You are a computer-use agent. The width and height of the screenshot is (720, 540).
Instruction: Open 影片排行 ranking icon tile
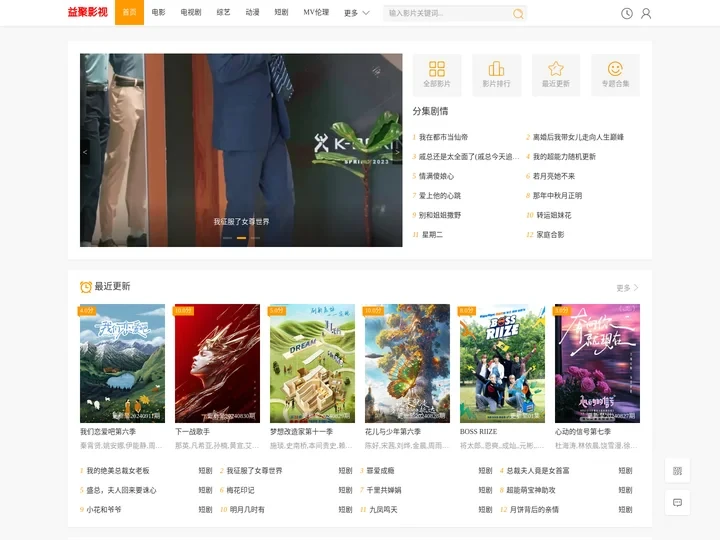pyautogui.click(x=496, y=75)
